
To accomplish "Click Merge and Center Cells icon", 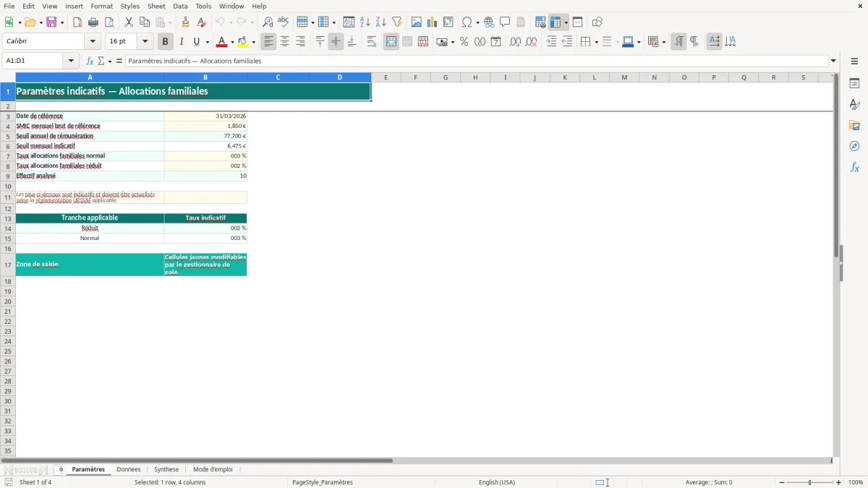I will click(x=391, y=42).
